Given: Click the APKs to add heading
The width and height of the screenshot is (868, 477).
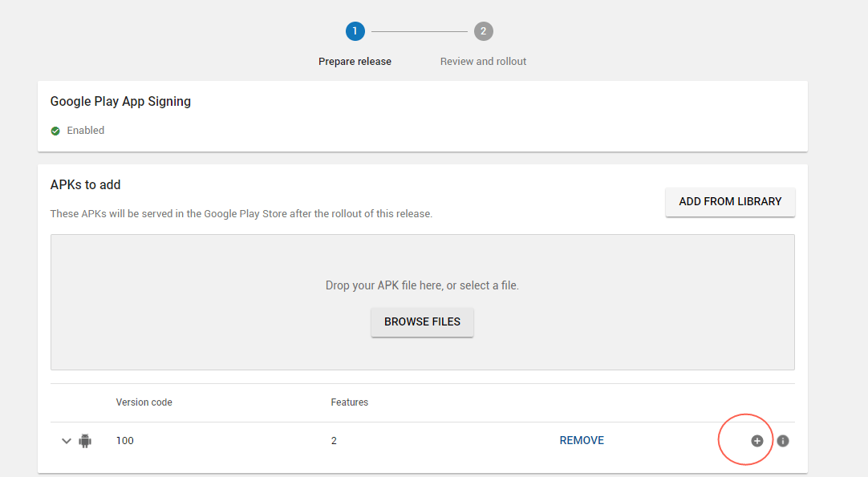Looking at the screenshot, I should 85,184.
